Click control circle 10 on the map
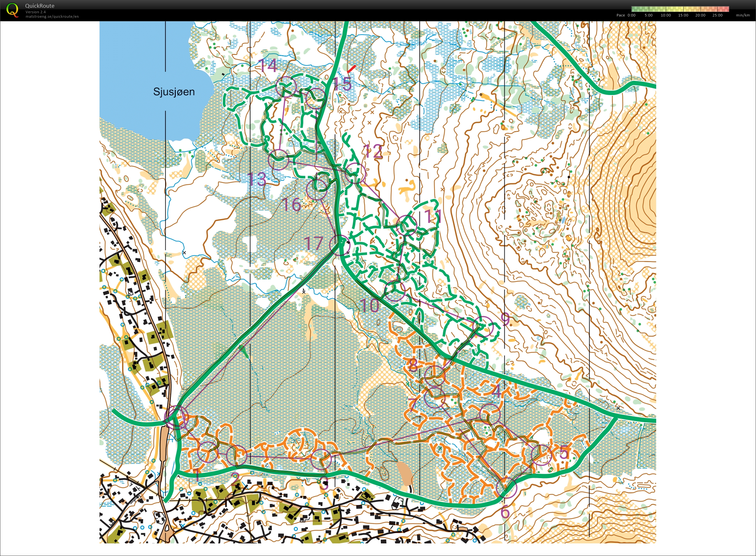This screenshot has width=756, height=556. (x=394, y=290)
